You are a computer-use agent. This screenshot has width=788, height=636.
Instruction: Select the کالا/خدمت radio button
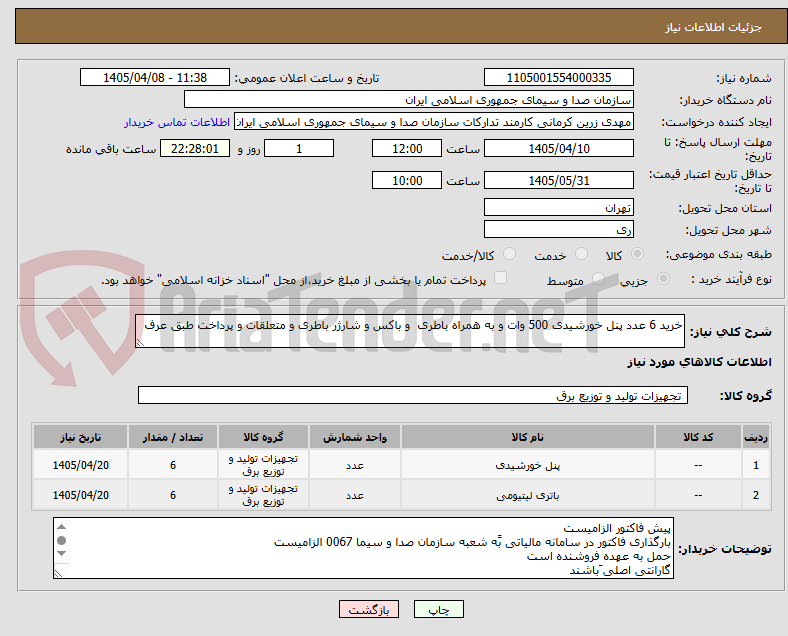[510, 254]
